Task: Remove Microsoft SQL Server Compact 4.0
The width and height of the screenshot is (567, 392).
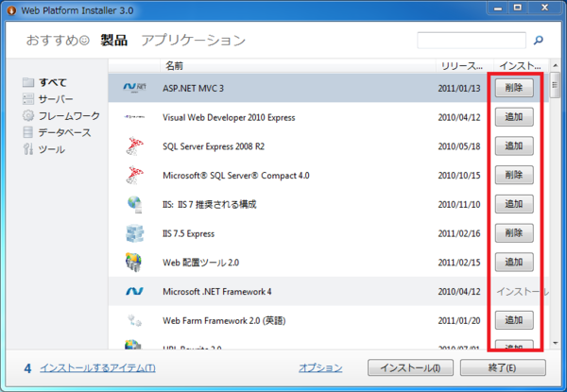Action: click(514, 175)
